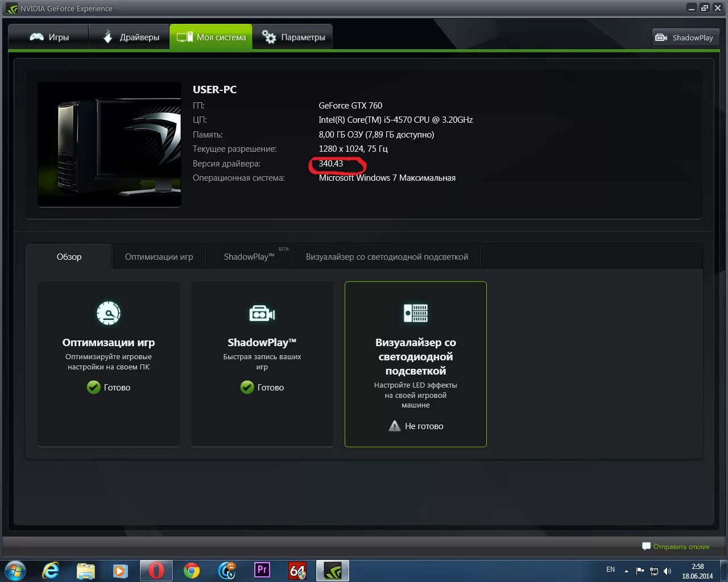This screenshot has width=728, height=582.
Task: Click the Оптимизации игр gauge icon
Action: 109,313
